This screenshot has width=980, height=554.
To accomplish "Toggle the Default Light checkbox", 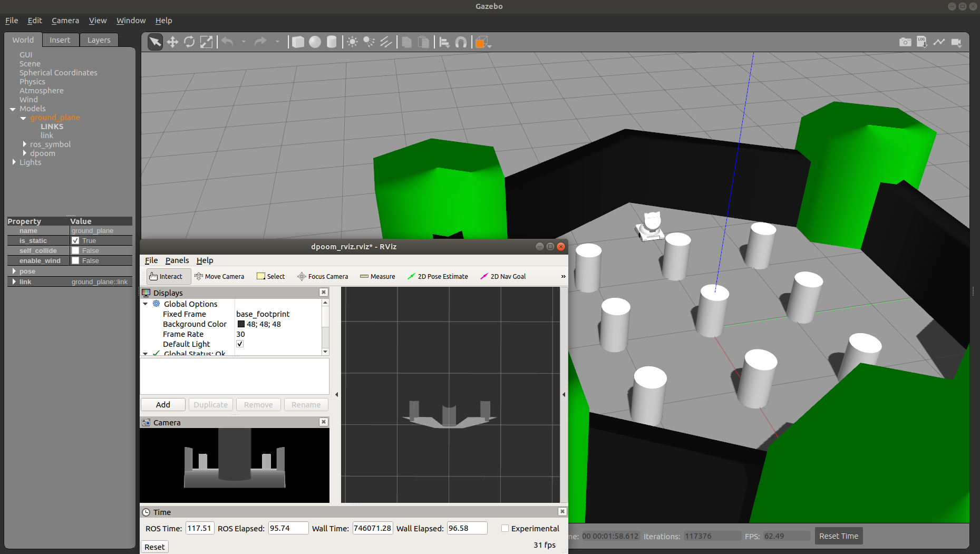I will (x=240, y=344).
